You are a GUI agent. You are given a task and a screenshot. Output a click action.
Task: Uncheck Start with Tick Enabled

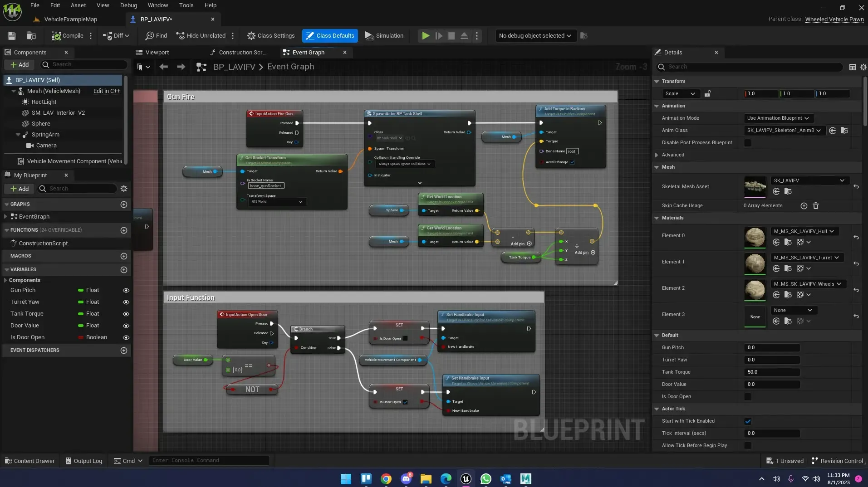tap(748, 421)
